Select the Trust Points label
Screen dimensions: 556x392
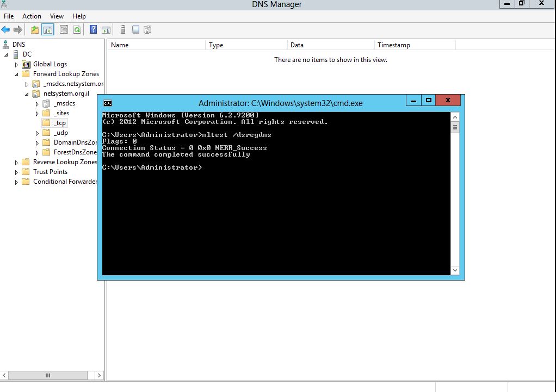(51, 172)
